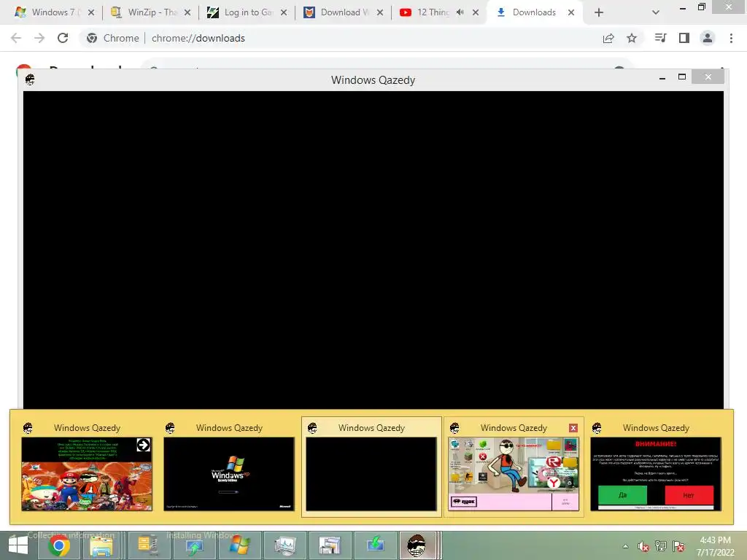This screenshot has height=560, width=747.
Task: Go forward in Chrome
Action: 39,38
